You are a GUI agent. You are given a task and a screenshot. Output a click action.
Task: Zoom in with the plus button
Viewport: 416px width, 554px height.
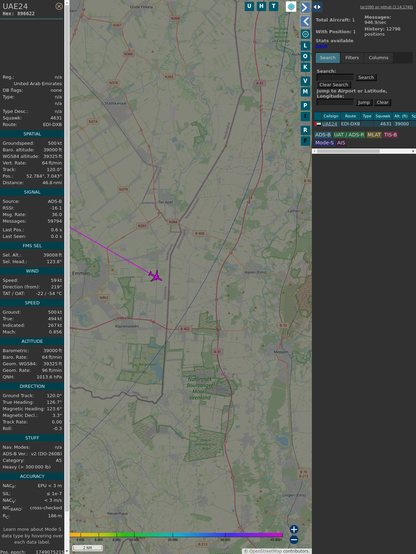pos(294,529)
